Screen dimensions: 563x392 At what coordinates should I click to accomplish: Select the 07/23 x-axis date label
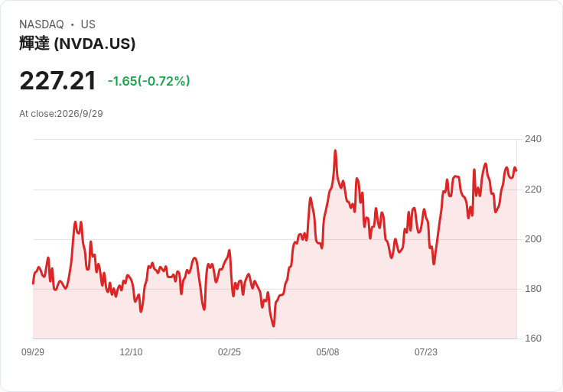[x=426, y=352]
